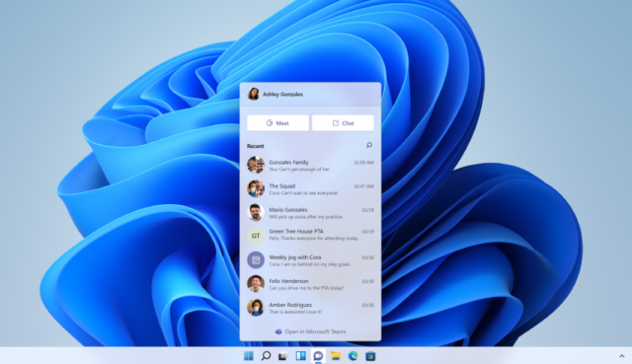The height and width of the screenshot is (364, 632).
Task: Click the Ashley Gonzales name
Action: (x=282, y=95)
